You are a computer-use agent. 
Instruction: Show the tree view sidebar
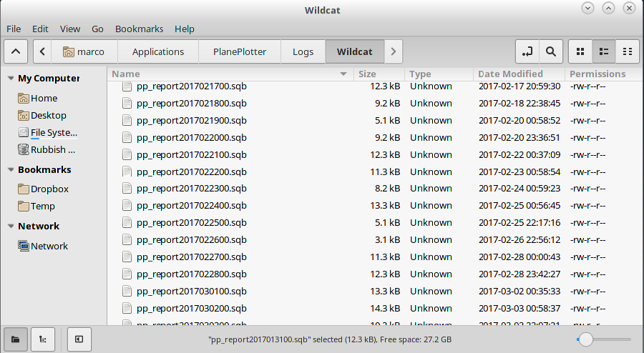(42, 339)
